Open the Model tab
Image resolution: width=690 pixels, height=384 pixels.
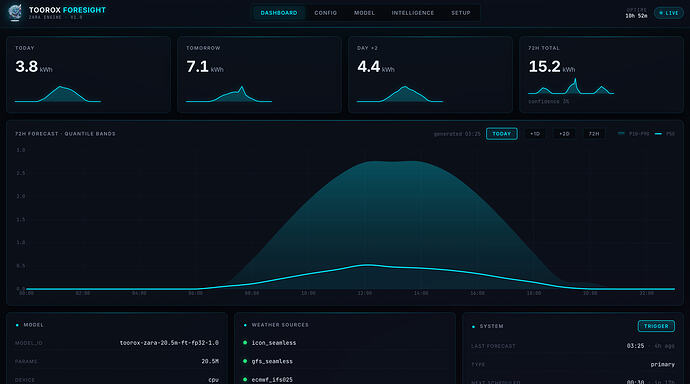[x=364, y=13]
